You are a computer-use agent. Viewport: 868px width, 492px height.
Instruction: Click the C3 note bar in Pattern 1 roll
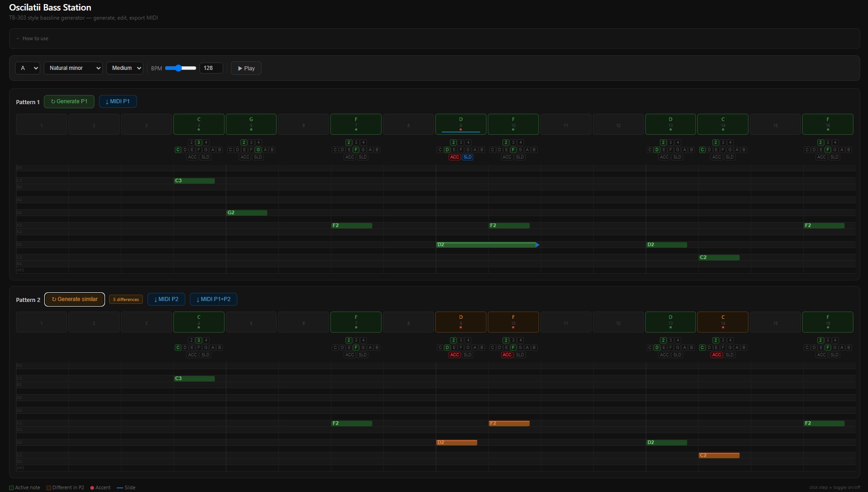coord(194,181)
